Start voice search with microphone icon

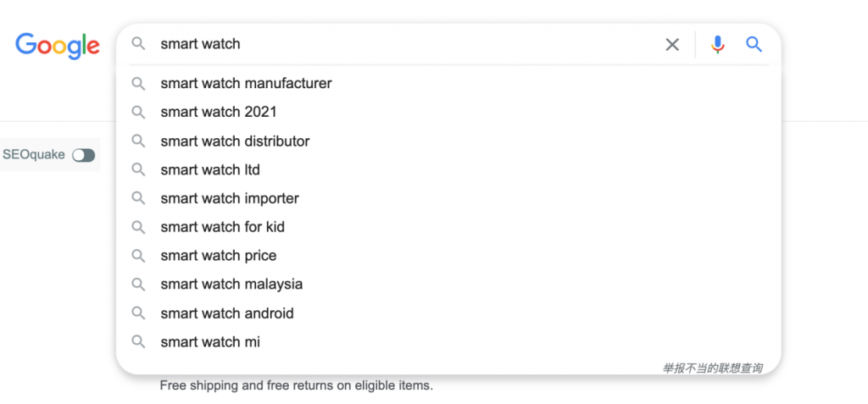tap(718, 44)
